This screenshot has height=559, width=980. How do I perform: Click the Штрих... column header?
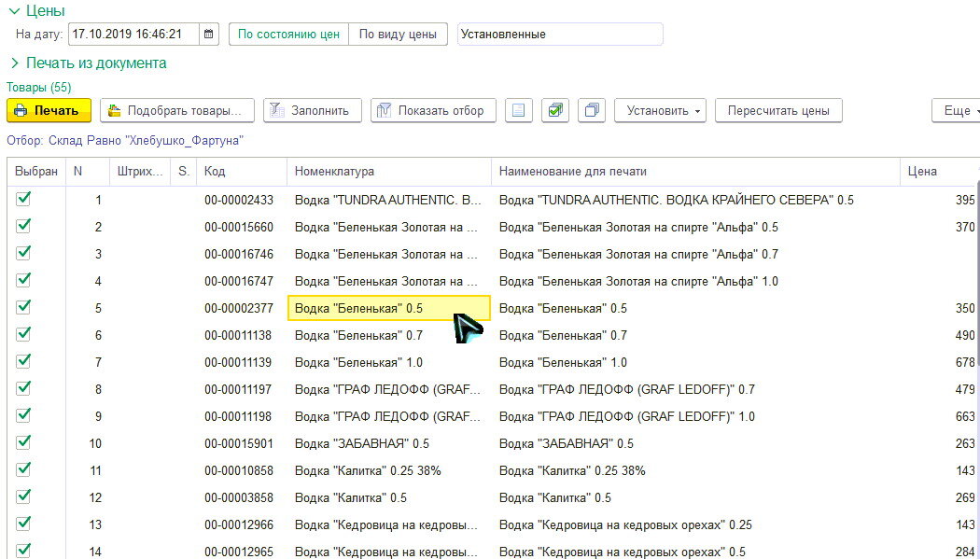click(x=140, y=171)
